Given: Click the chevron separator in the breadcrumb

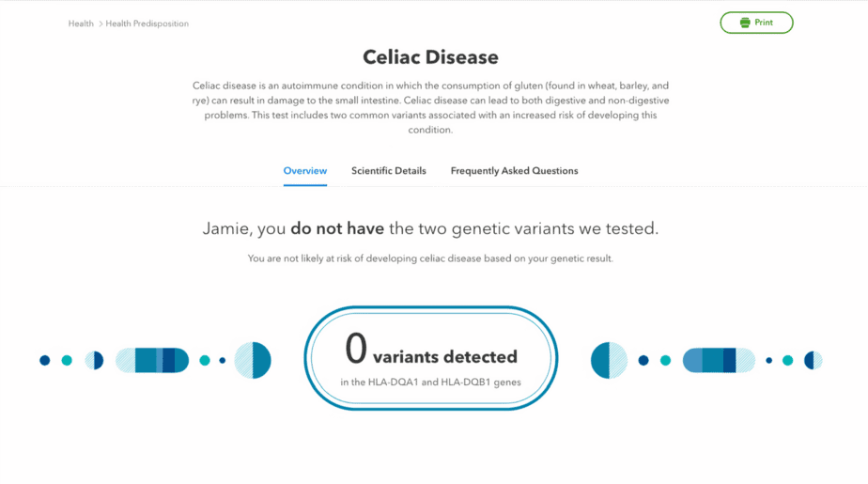Looking at the screenshot, I should pos(101,23).
